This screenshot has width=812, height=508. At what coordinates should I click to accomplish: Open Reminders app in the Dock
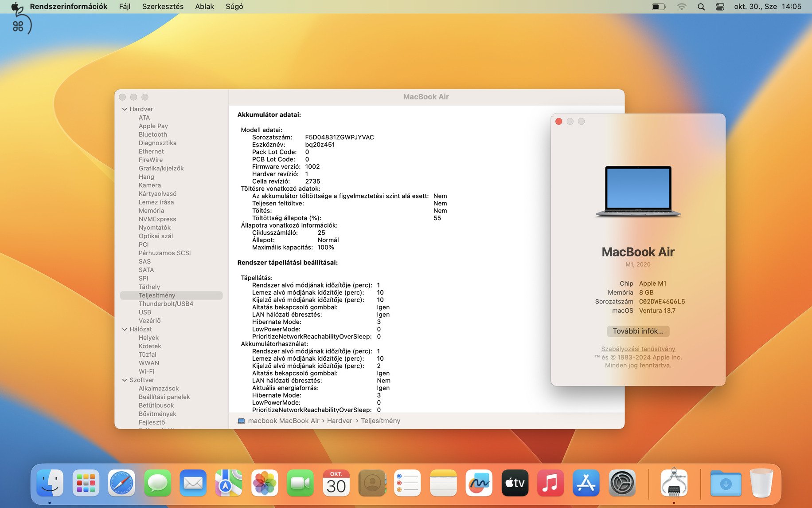click(408, 483)
